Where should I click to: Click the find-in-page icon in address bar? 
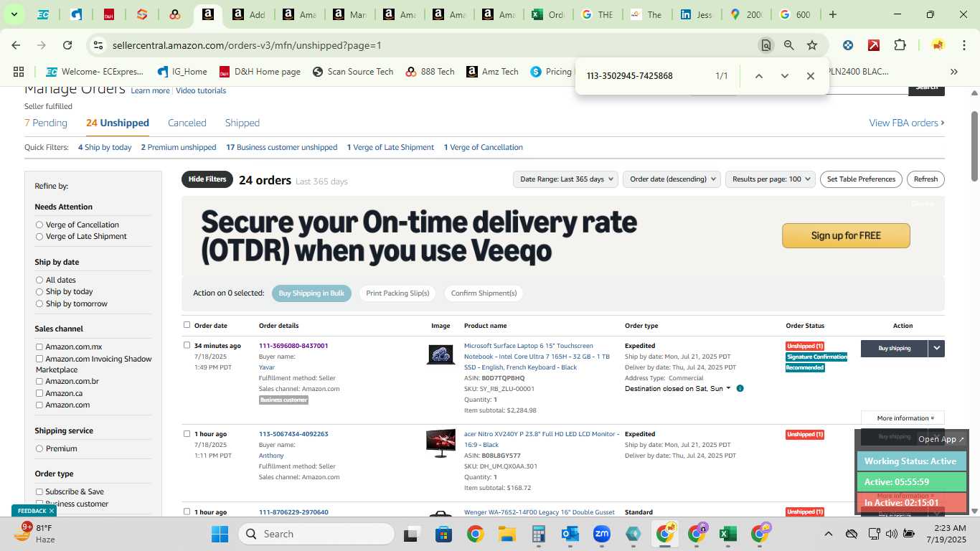(x=766, y=45)
